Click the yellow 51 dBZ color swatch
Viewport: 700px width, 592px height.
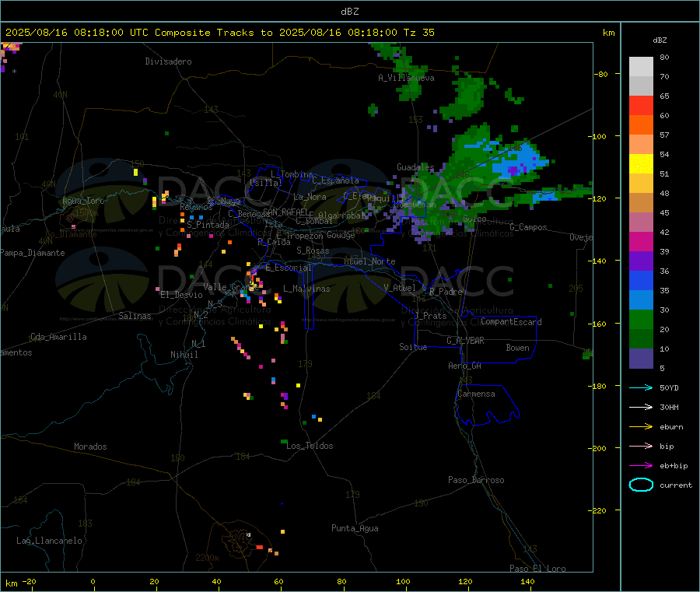(641, 164)
